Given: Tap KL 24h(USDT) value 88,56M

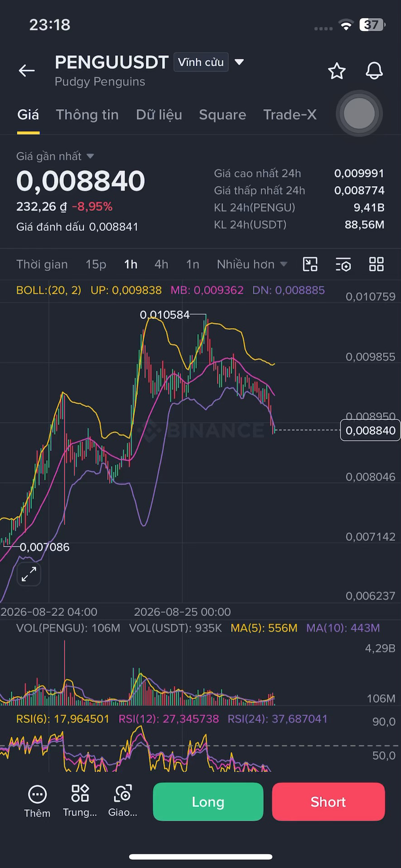Looking at the screenshot, I should click(x=364, y=225).
